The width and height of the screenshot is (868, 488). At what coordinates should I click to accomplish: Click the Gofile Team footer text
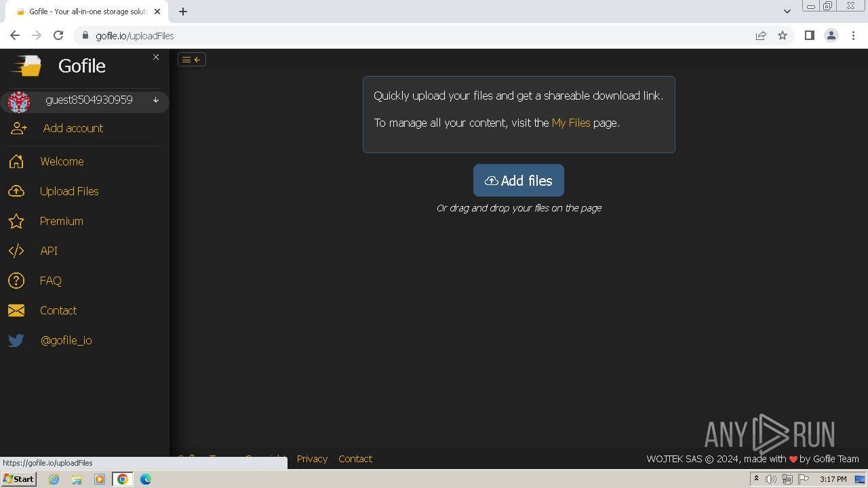pyautogui.click(x=836, y=459)
